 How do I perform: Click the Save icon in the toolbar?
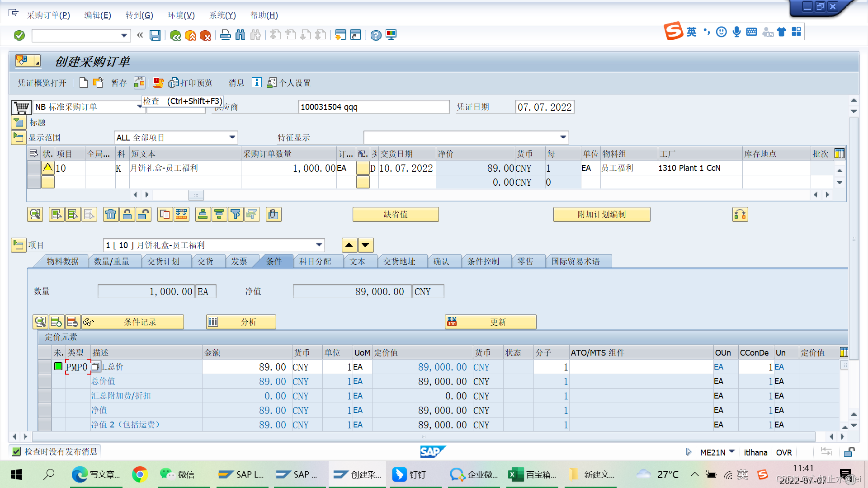pos(155,35)
